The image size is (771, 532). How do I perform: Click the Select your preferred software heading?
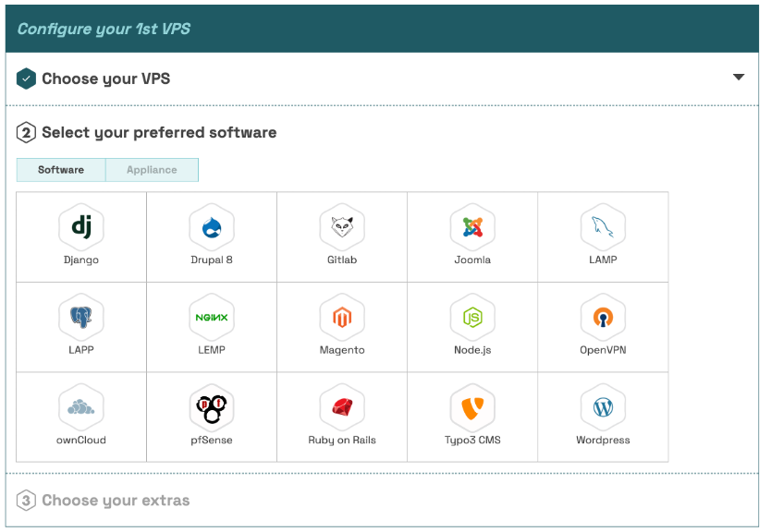coord(159,133)
